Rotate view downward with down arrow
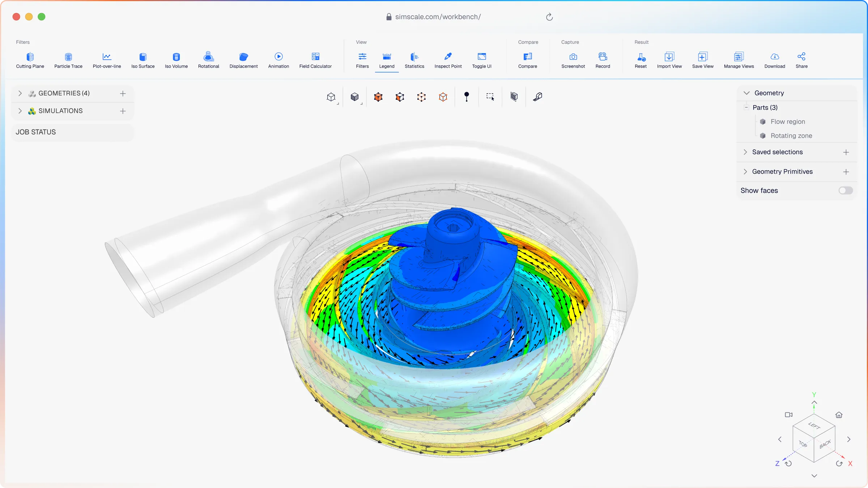This screenshot has width=868, height=488. coord(814,476)
